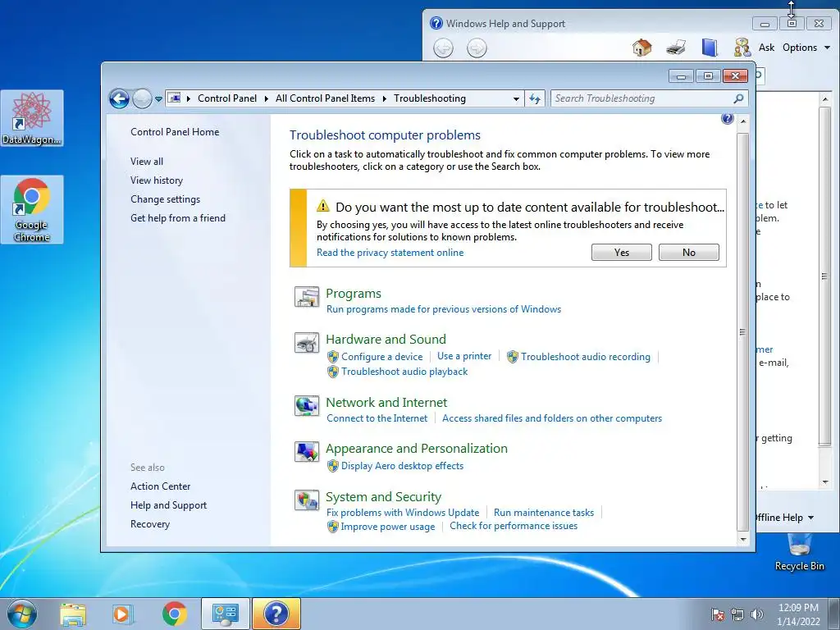Expand the address bar history dropdown
Image resolution: width=840 pixels, height=630 pixels.
[x=516, y=99]
